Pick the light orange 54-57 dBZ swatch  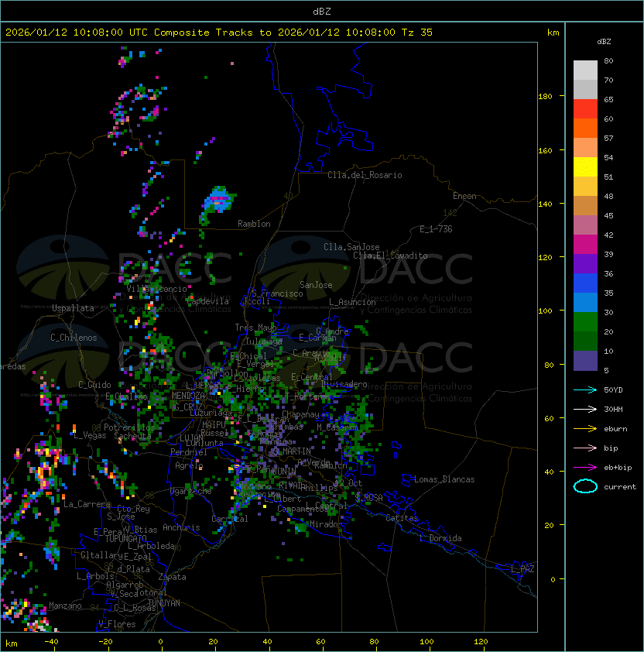click(585, 148)
